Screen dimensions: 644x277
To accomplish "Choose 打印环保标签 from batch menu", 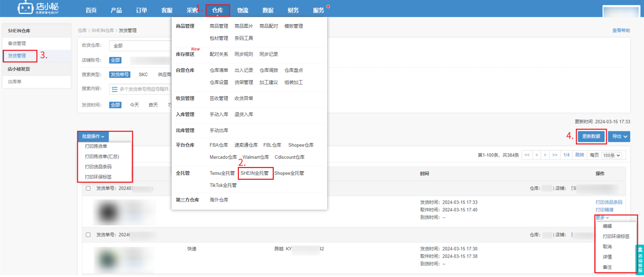I will tap(98, 177).
